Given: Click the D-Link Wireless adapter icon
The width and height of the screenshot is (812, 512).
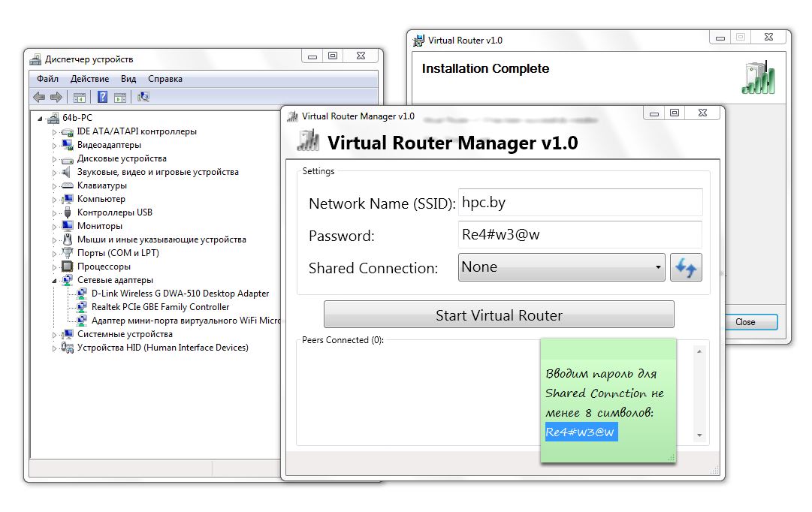Looking at the screenshot, I should (82, 294).
